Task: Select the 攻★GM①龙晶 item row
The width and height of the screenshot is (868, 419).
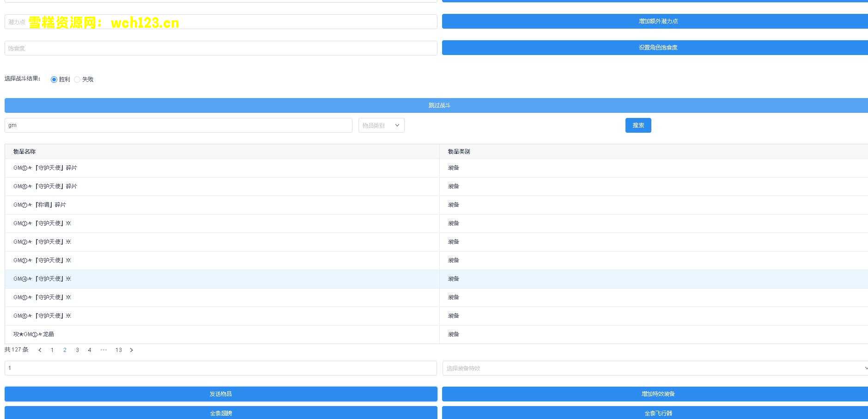Action: click(222, 334)
